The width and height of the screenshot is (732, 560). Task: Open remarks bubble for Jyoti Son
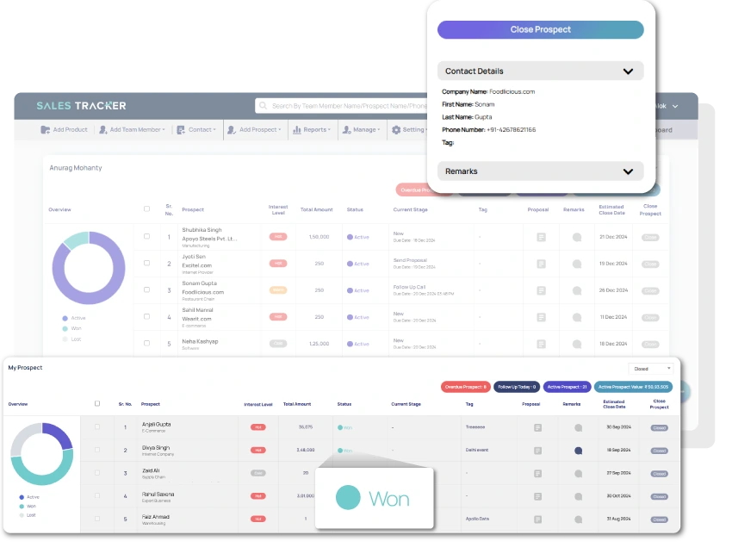click(577, 264)
